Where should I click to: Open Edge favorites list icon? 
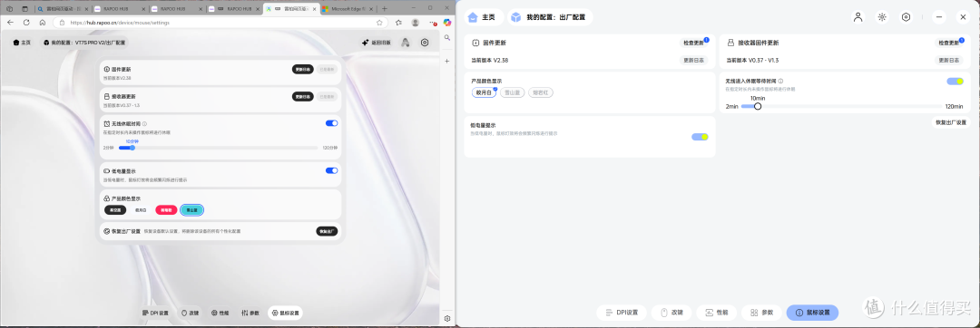pos(399,22)
